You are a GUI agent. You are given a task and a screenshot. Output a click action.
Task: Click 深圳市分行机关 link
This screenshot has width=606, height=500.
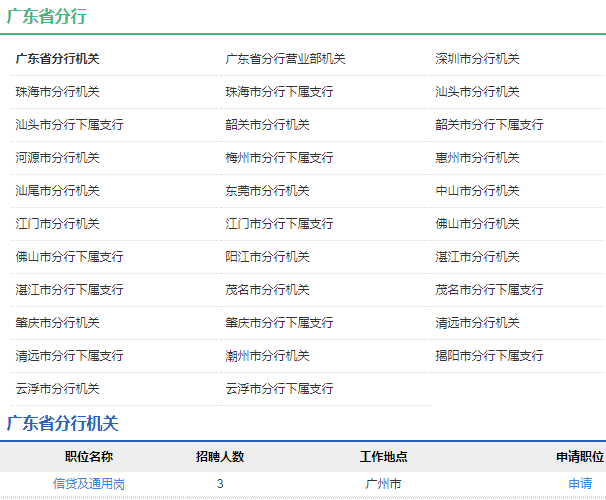tap(477, 59)
